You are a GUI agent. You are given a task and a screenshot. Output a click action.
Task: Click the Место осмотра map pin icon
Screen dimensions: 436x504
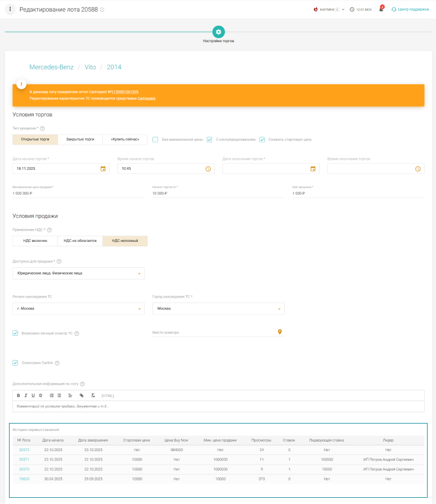pos(280,332)
